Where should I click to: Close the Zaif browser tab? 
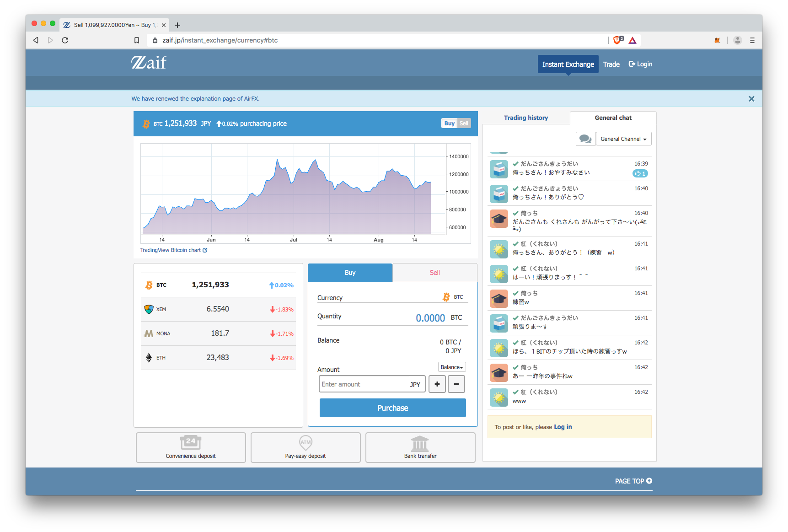163,25
